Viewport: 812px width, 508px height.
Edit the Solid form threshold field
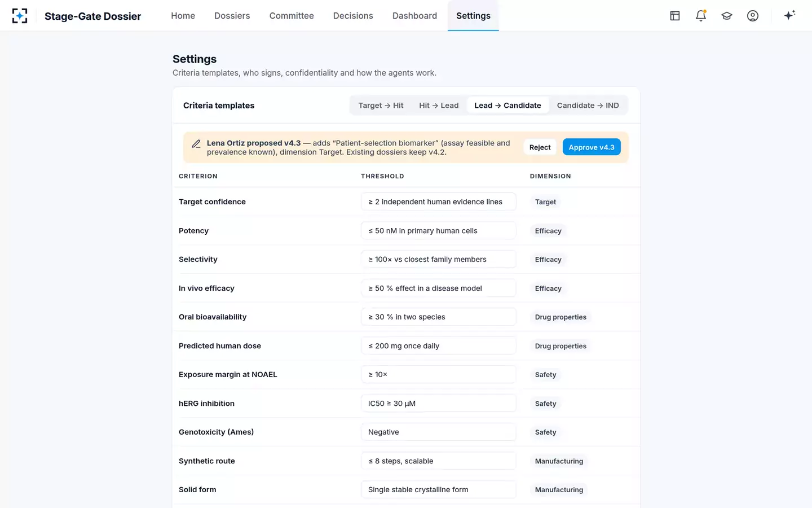click(x=438, y=490)
